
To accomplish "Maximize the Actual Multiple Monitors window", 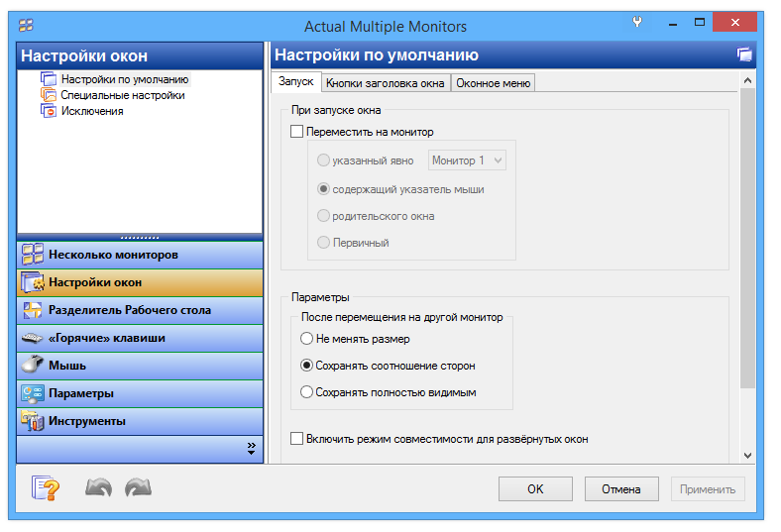I will [700, 23].
